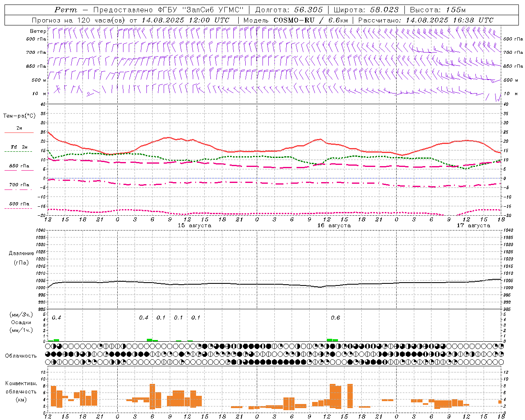
Task: Click the "2м" temperature legend entry
Action: (19, 128)
